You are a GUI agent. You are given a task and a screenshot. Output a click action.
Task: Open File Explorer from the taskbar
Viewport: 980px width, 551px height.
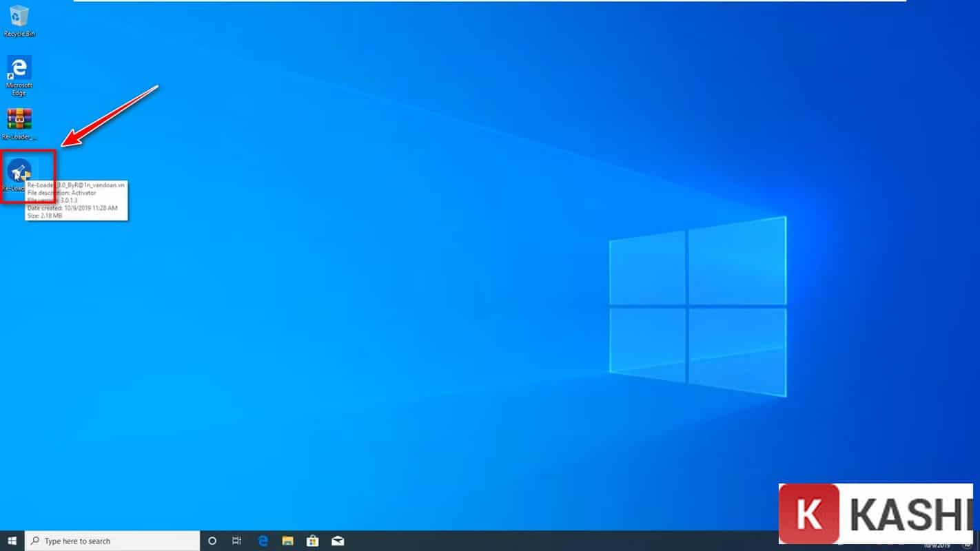(x=287, y=541)
